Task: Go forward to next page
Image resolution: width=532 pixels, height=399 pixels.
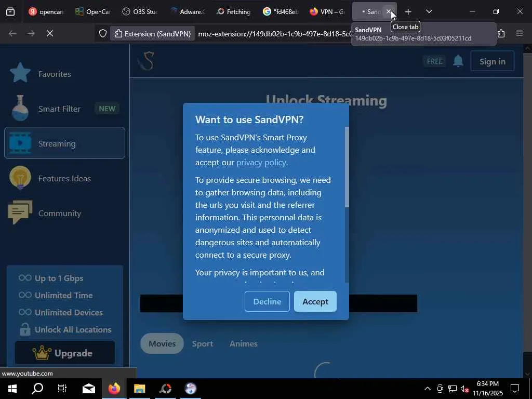Action: point(31,33)
